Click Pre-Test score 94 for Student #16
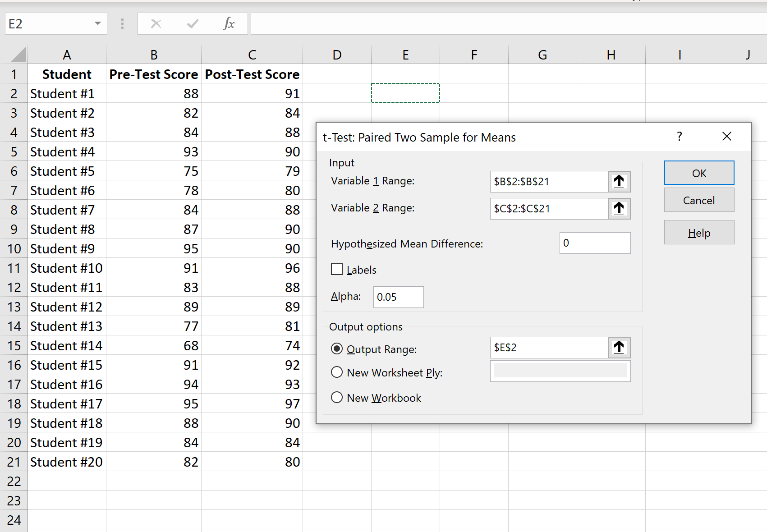This screenshot has height=532, width=767. coord(154,384)
